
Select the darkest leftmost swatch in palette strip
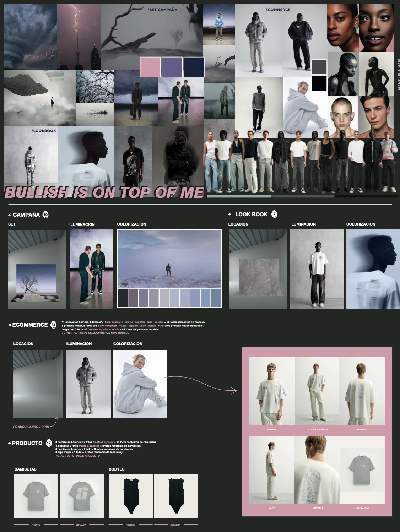click(123, 298)
